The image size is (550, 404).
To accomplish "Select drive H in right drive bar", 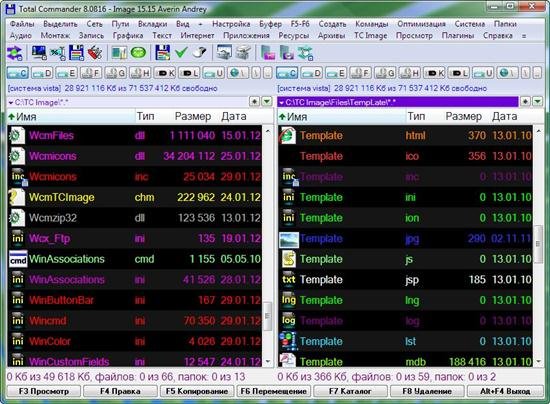I will [410, 73].
